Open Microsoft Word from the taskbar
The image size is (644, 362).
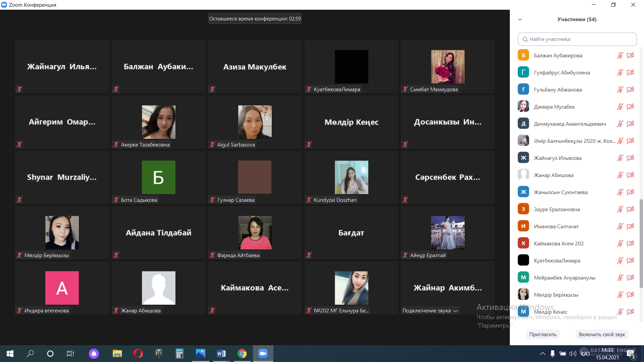[x=221, y=353]
